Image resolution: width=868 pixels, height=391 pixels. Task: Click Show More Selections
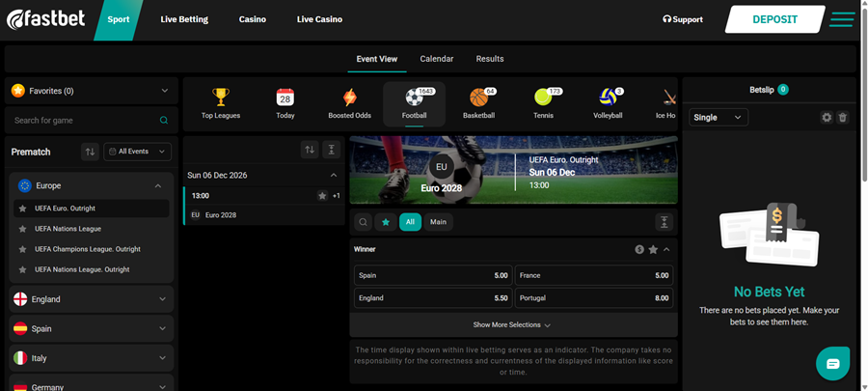pos(513,325)
